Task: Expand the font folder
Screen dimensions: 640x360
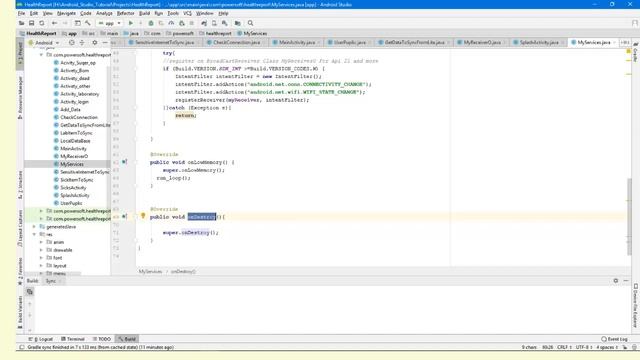Action: (x=41, y=258)
